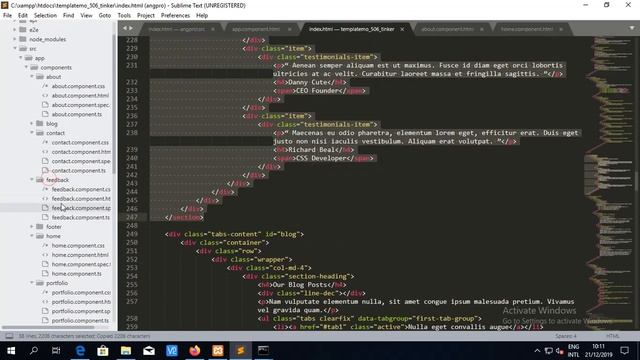Close the index.html templatemo_506_tinker tab
The width and height of the screenshot is (640, 360).
402,29
